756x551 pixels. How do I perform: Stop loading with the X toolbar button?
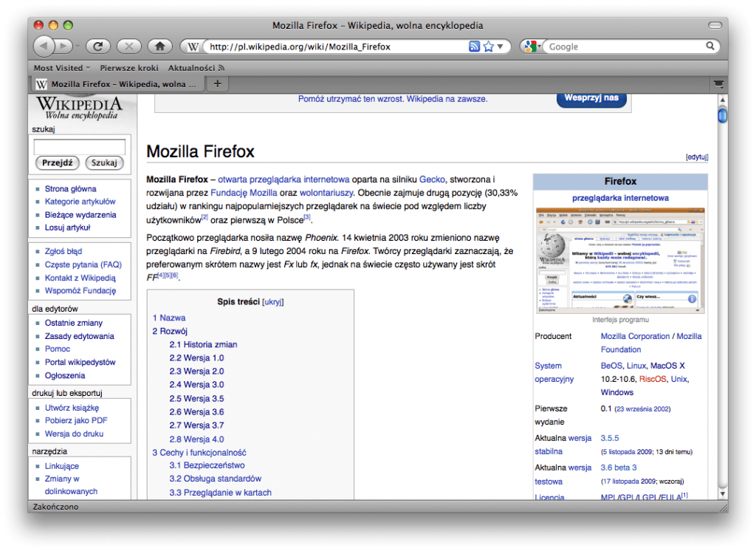click(x=128, y=47)
